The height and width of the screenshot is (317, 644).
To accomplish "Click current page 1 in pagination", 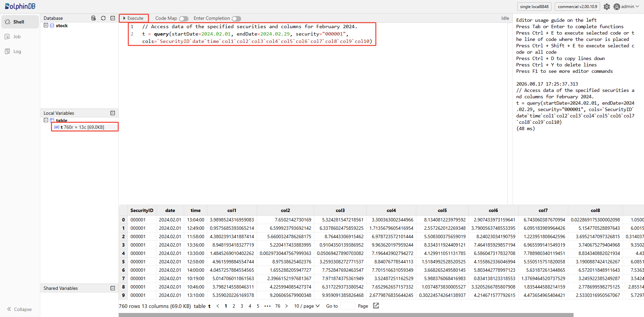I will [x=226, y=306].
